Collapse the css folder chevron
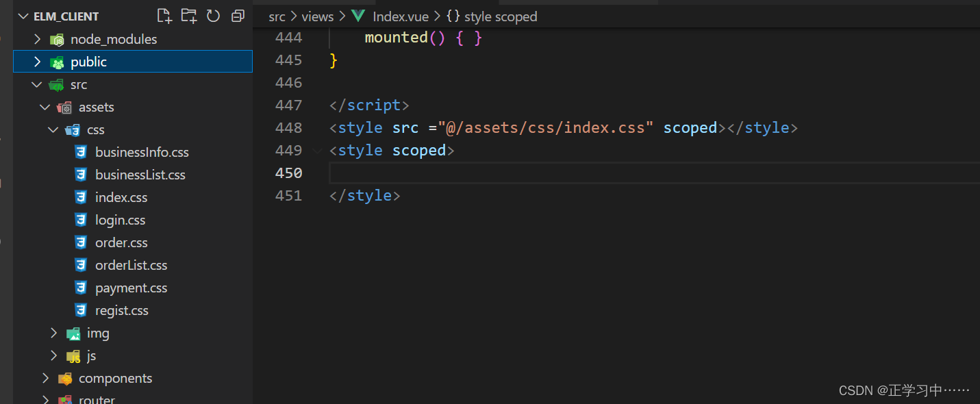 click(53, 130)
